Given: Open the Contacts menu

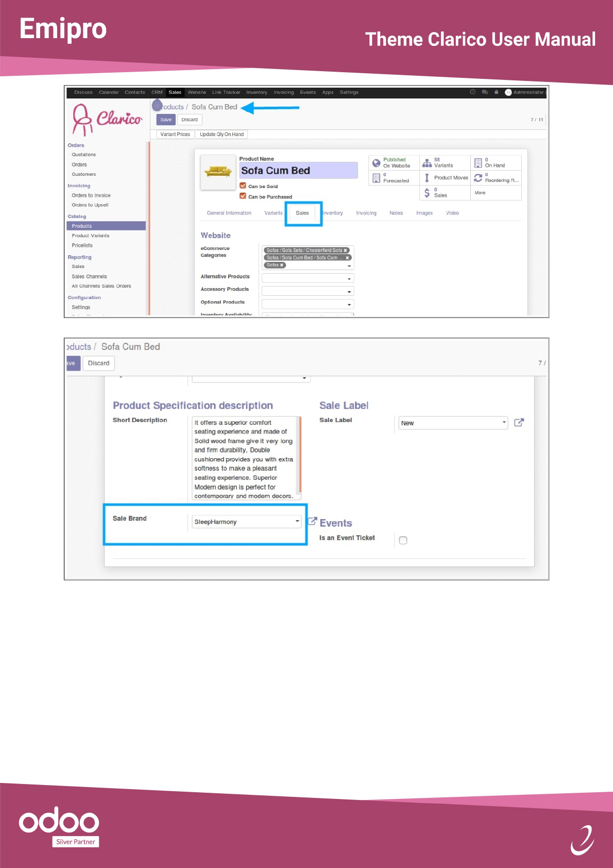Looking at the screenshot, I should (x=135, y=92).
